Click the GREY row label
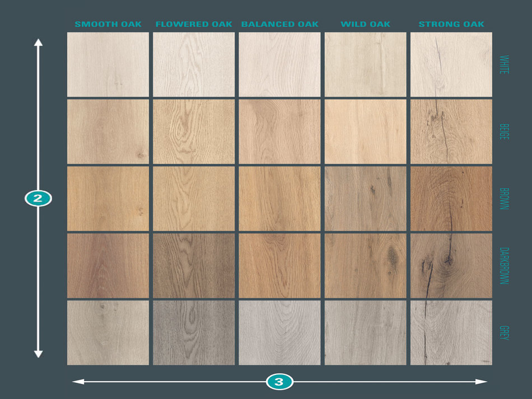 (x=504, y=333)
